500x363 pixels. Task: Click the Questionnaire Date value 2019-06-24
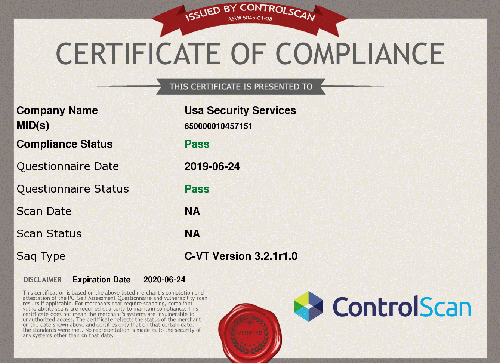coord(212,166)
